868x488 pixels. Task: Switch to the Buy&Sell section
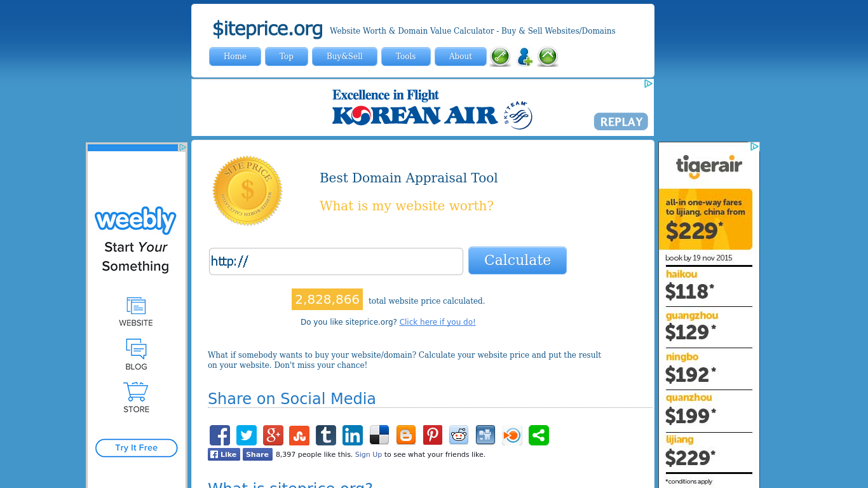[344, 57]
